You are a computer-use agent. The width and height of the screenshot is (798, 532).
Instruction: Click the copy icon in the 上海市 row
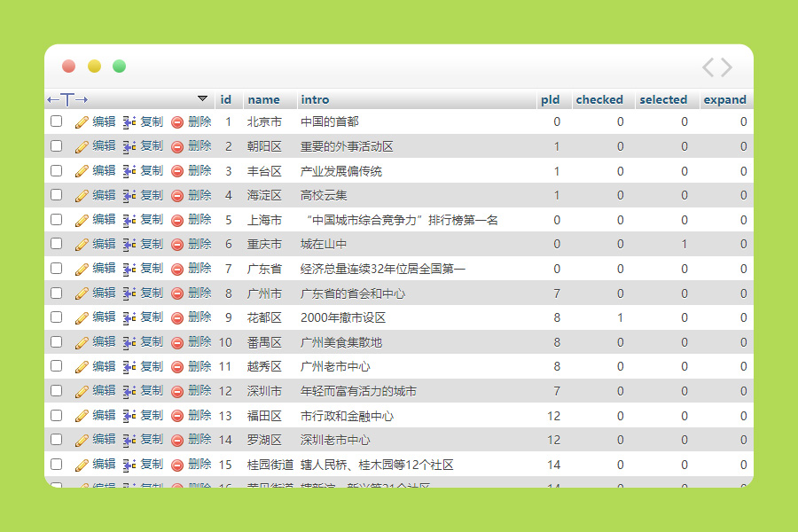129,220
